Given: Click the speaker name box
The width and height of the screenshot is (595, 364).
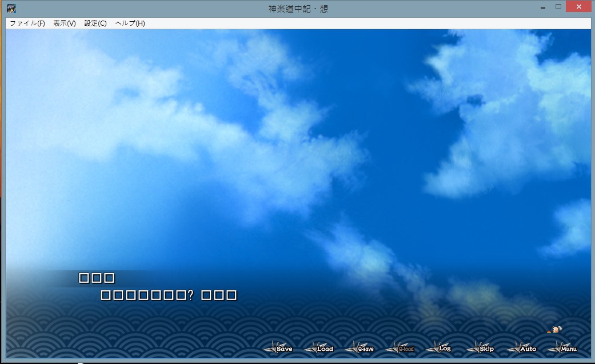Looking at the screenshot, I should [x=97, y=278].
